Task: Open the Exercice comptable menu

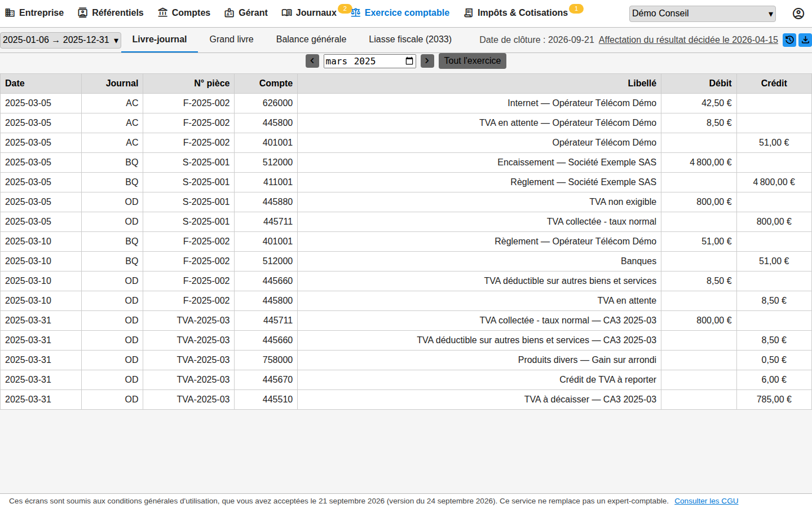Action: [x=400, y=12]
